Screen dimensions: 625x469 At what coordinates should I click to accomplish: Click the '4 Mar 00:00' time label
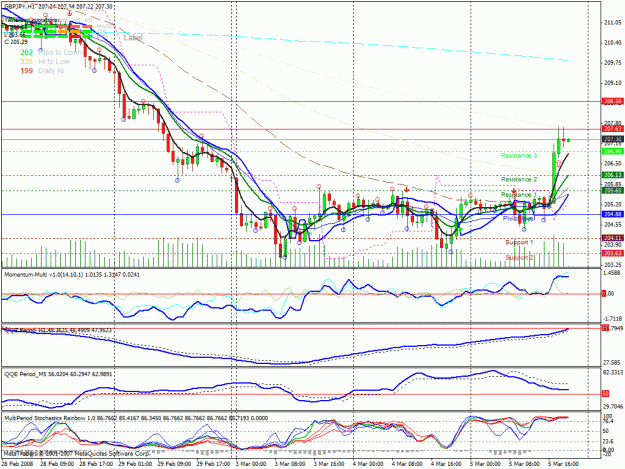368,464
